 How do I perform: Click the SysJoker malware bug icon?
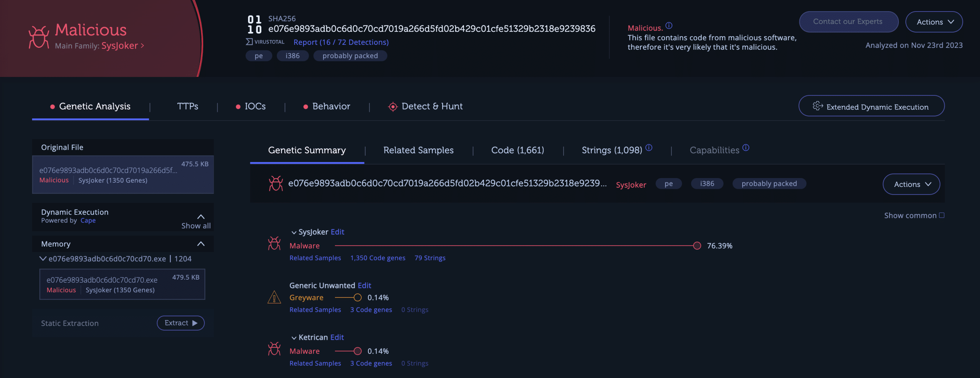274,243
